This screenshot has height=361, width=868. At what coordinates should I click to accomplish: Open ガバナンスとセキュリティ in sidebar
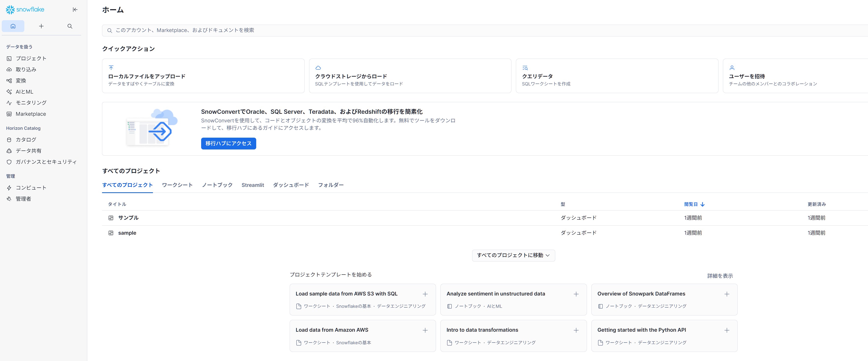[46, 162]
